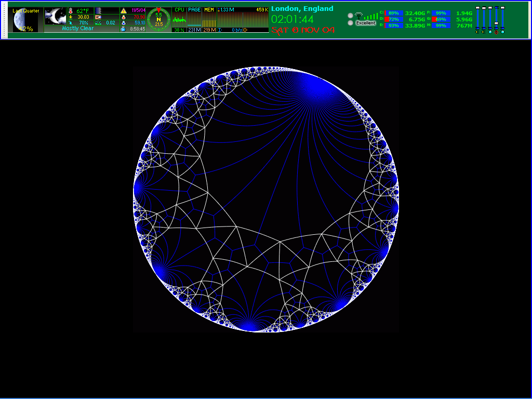Screen dimensions: 532x399
Task: Click the 02:01:44 clock display
Action: (x=292, y=19)
